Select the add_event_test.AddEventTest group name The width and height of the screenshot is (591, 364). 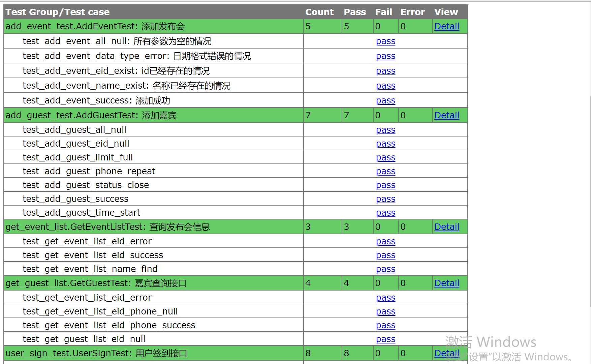click(x=95, y=26)
